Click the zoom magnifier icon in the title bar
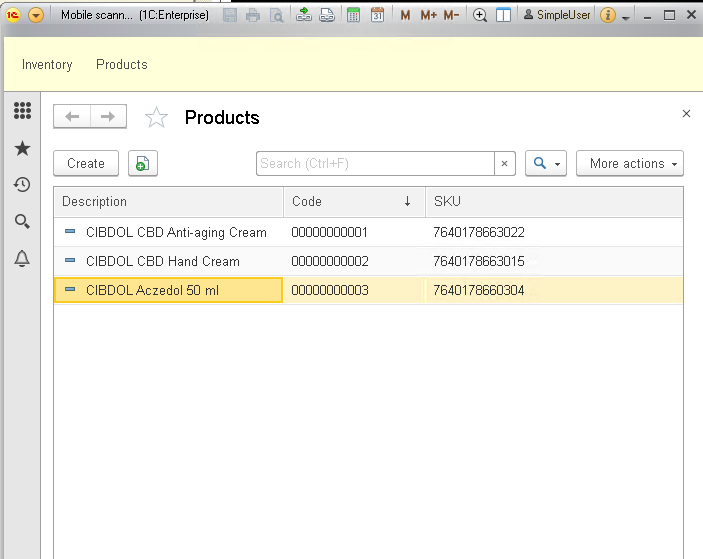Screen dimensions: 703x559 [480, 15]
